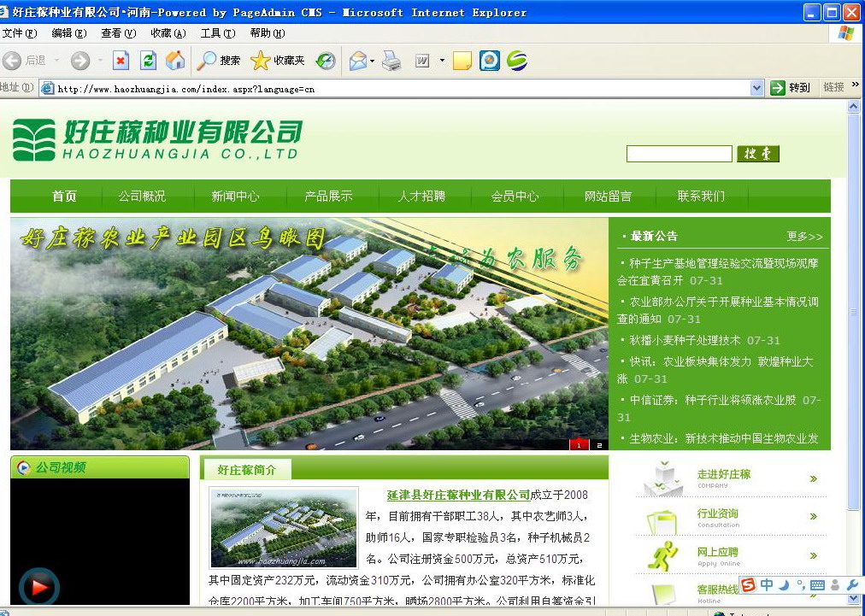Open the Search (搜索) toolbar button
This screenshot has height=616, width=865.
pyautogui.click(x=219, y=61)
